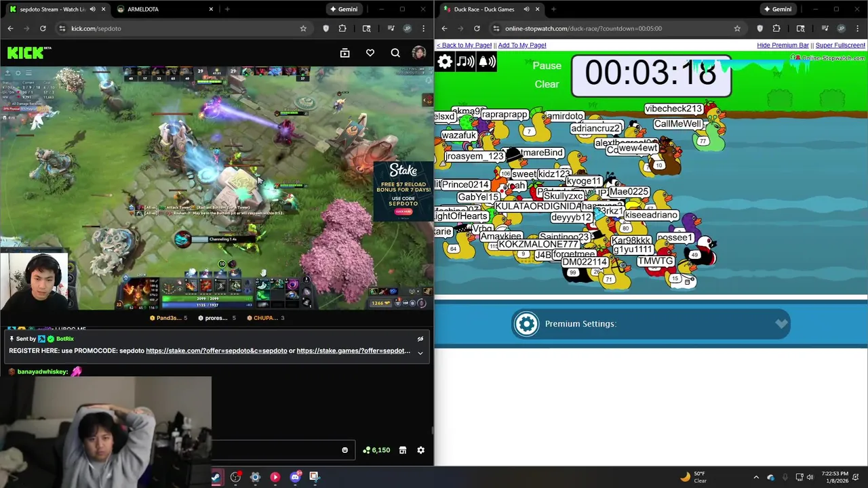Open site info icon for online-stopwatch.com
The width and height of the screenshot is (868, 488).
496,28
